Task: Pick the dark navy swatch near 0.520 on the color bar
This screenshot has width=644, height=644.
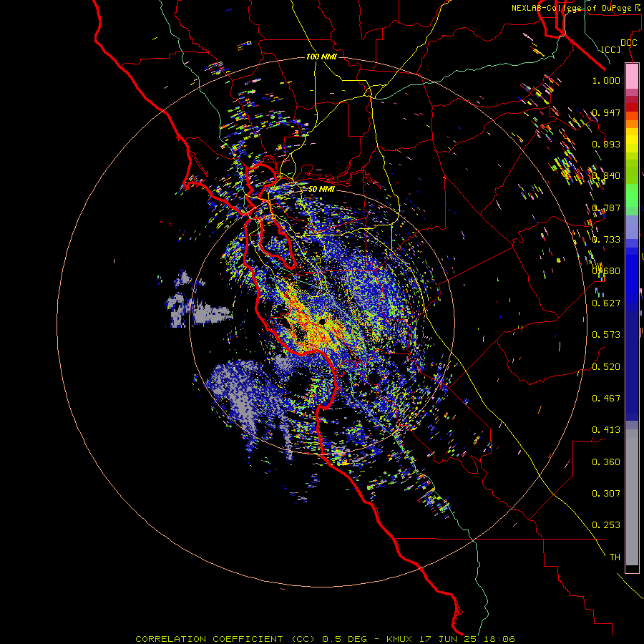Action: [x=632, y=366]
